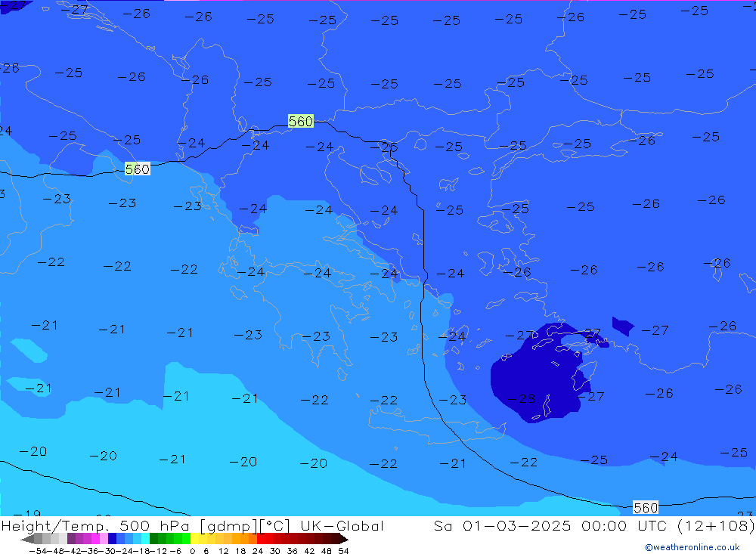Click the 'UK-Global' model name text
Screen dimensions: 756x554
pyautogui.click(x=342, y=525)
